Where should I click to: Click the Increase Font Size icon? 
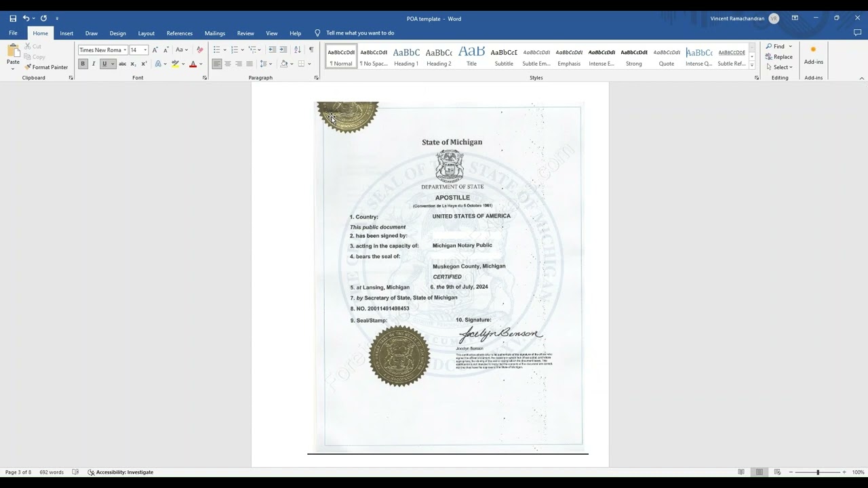coord(155,49)
